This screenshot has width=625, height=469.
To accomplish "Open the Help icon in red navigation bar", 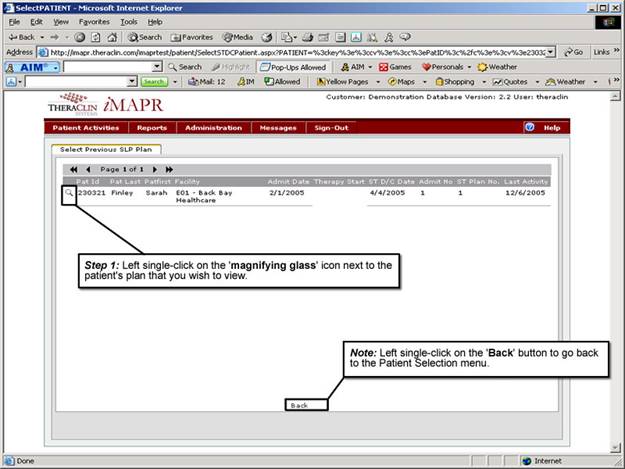I will click(530, 128).
